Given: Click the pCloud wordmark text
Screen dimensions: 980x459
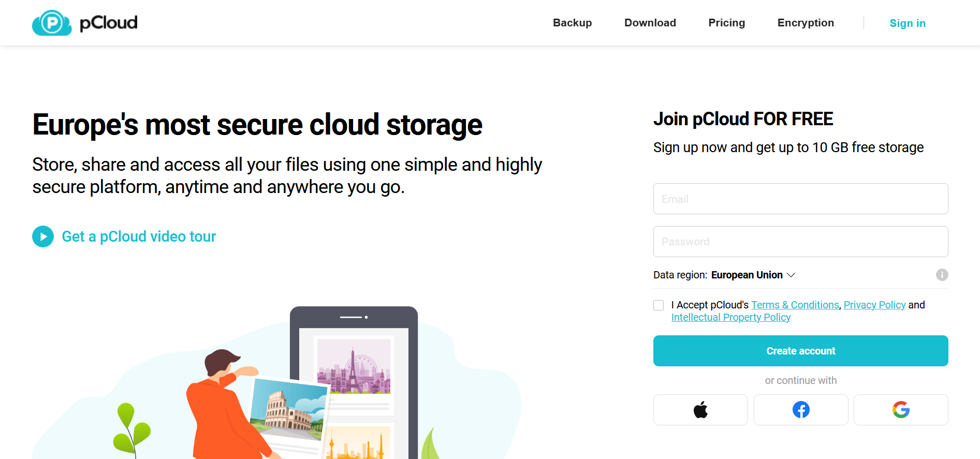Looking at the screenshot, I should [109, 23].
